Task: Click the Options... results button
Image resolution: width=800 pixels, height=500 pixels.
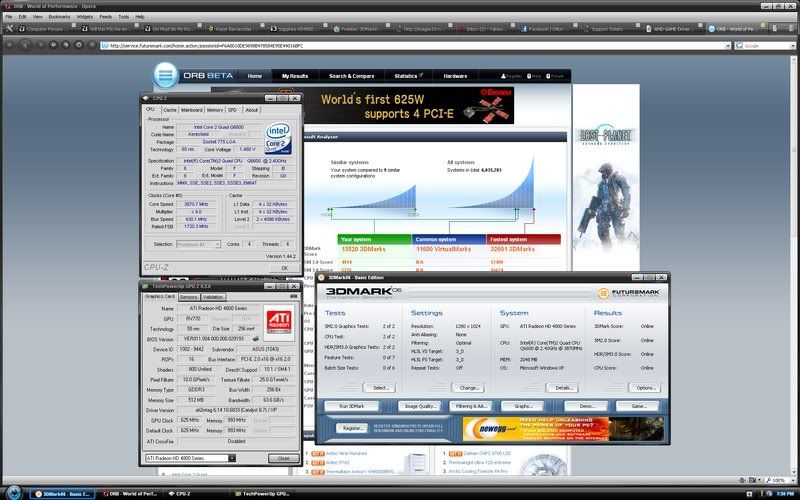Action: click(x=645, y=388)
